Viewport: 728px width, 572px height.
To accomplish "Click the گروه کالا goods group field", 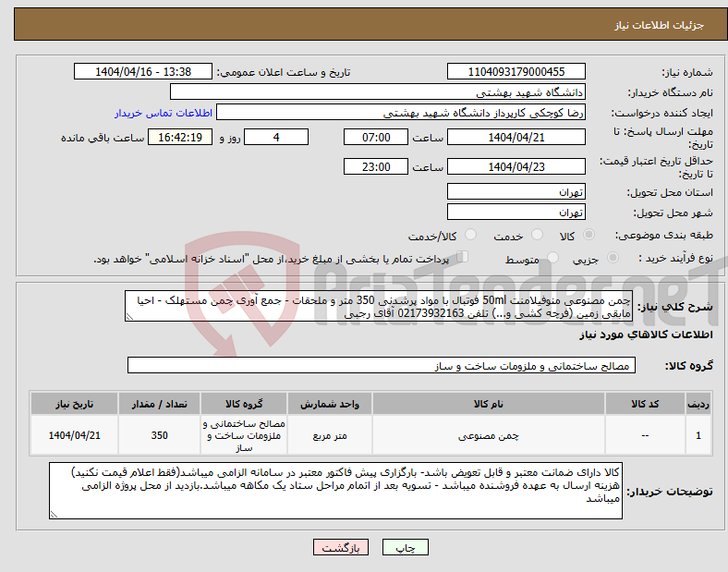I will point(382,365).
